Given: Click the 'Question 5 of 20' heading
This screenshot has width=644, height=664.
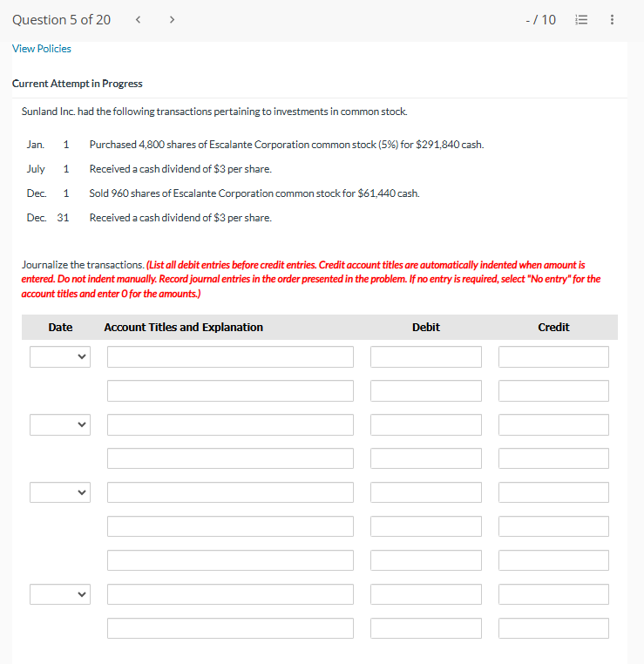Looking at the screenshot, I should (x=61, y=20).
